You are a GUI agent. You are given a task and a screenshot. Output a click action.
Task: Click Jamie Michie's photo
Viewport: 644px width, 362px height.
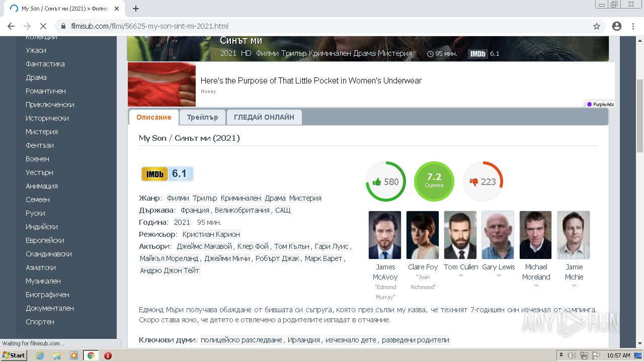(x=574, y=235)
